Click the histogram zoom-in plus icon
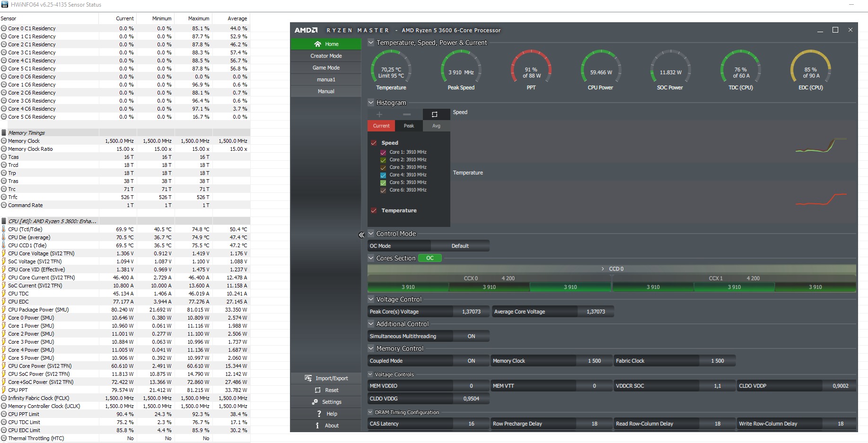Screen dimensions: 868x443 pyautogui.click(x=379, y=114)
